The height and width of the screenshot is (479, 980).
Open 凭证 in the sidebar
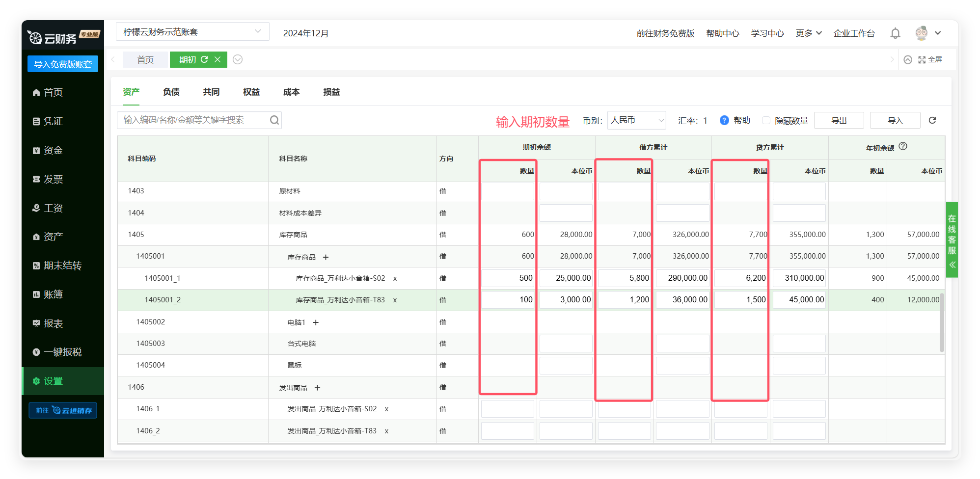click(53, 121)
